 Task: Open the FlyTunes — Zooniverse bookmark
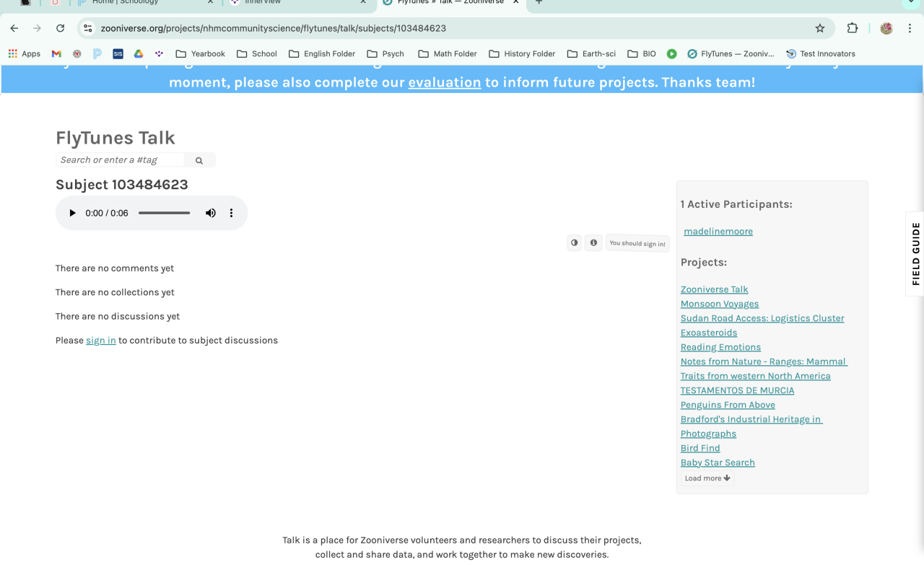click(731, 53)
